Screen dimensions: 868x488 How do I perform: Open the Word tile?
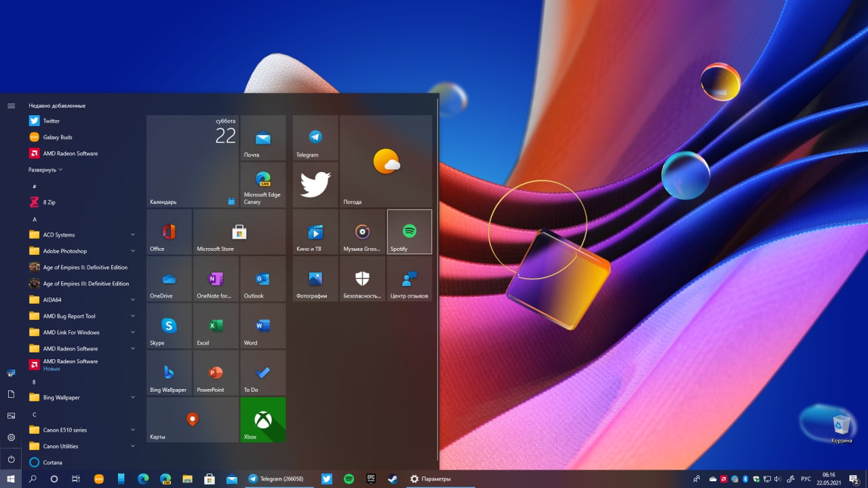pyautogui.click(x=262, y=326)
